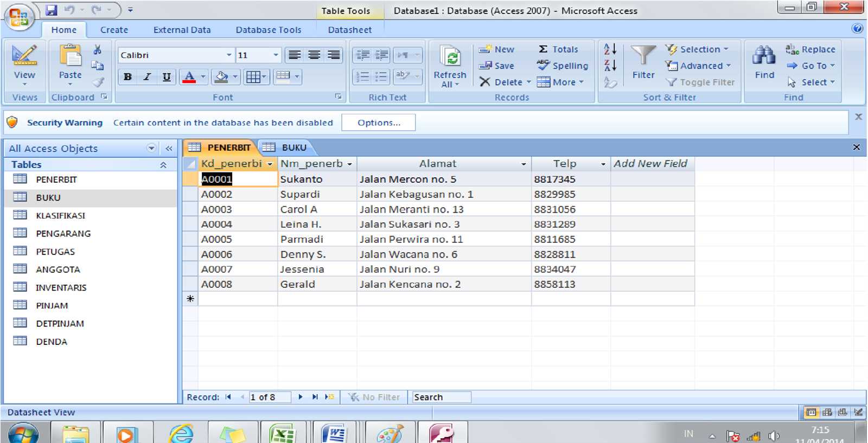Toggle Italic formatting
The height and width of the screenshot is (443, 868).
[146, 77]
